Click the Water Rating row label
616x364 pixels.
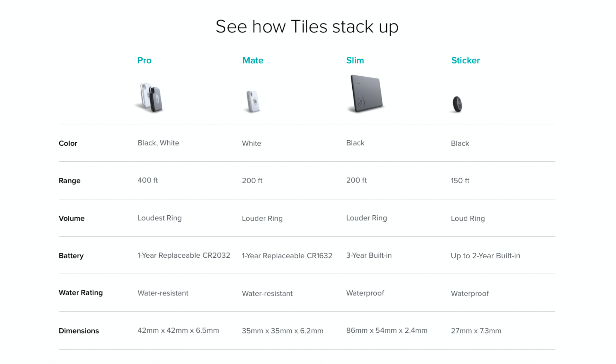tap(81, 293)
